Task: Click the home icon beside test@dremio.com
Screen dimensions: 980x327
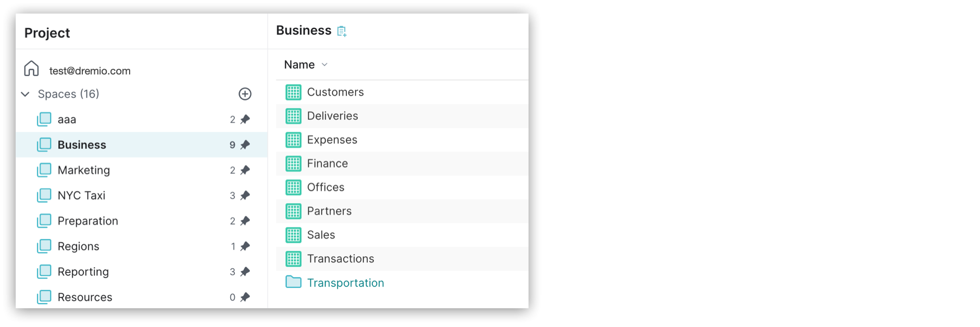Action: click(31, 69)
